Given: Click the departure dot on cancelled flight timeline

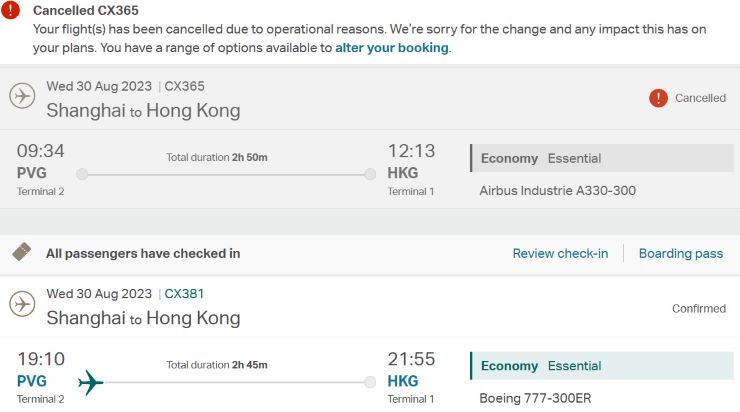Looking at the screenshot, I should click(82, 174).
